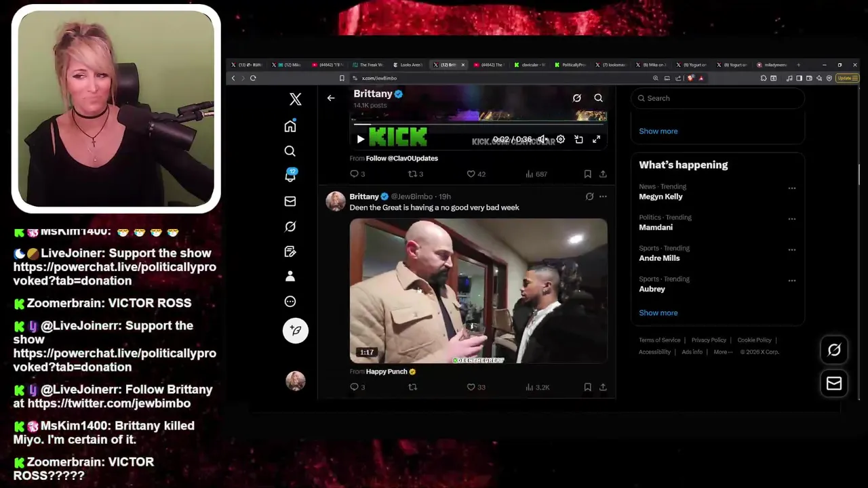Like the Kick video post with 42 likes
868x488 pixels.
[475, 174]
